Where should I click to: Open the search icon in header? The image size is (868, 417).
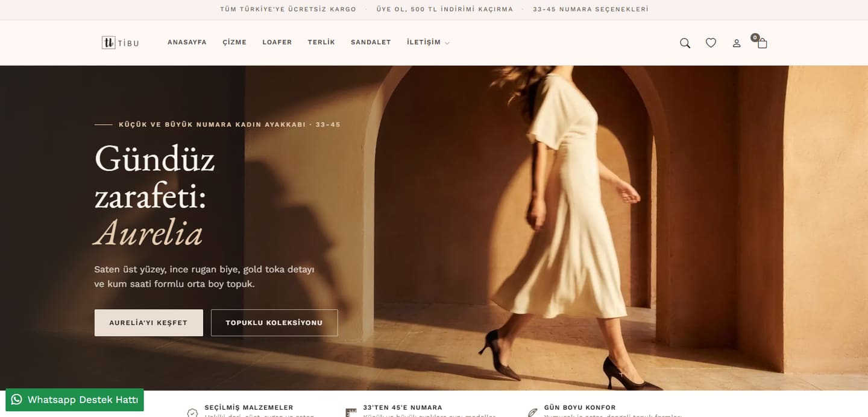[685, 43]
